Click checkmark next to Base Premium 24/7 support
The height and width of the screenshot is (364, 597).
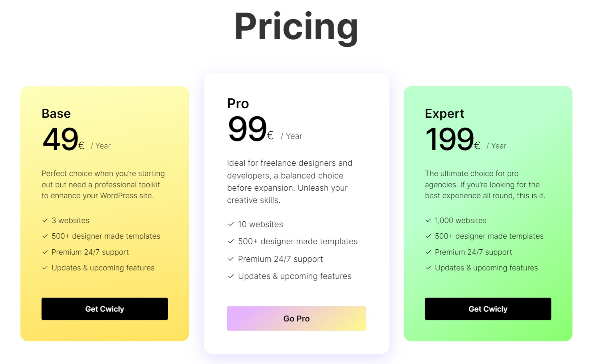point(45,252)
